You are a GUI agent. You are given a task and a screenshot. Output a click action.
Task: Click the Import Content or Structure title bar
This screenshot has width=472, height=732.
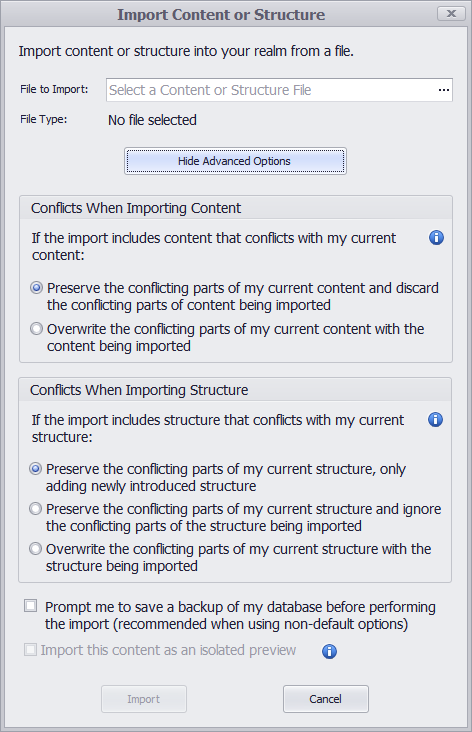point(221,14)
